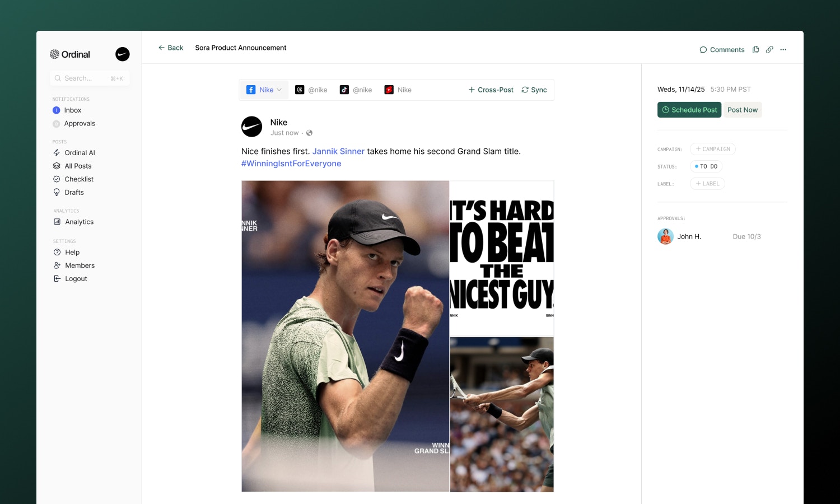Open Ordinal AI in sidebar
This screenshot has width=840, height=504.
click(x=80, y=153)
